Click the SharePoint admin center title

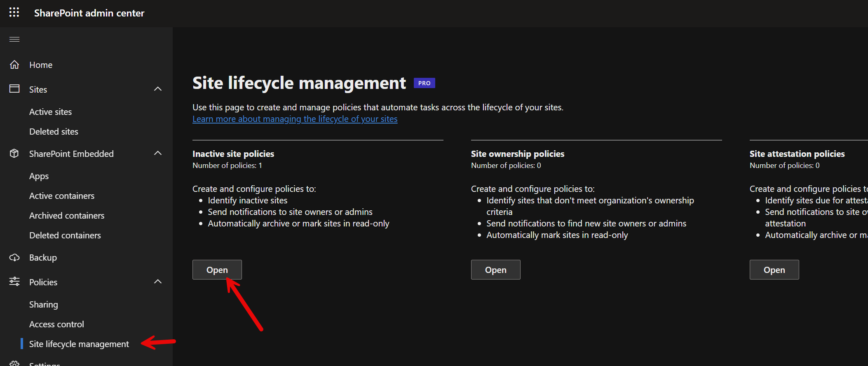pyautogui.click(x=89, y=13)
